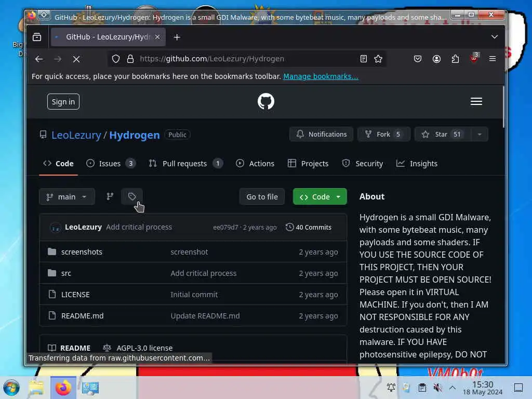The width and height of the screenshot is (532, 399).
Task: Open the Projects tab
Action: pyautogui.click(x=308, y=164)
